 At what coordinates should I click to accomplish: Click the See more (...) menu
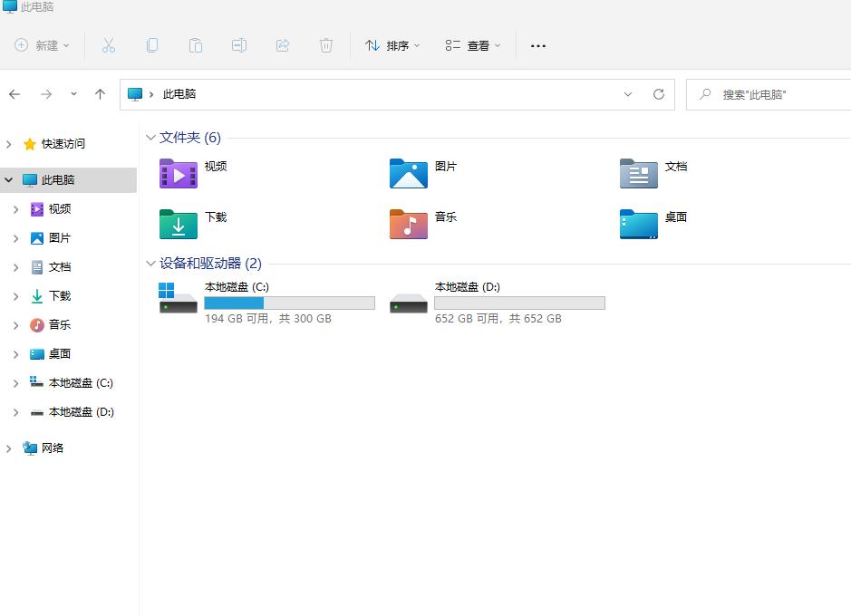pyautogui.click(x=537, y=45)
